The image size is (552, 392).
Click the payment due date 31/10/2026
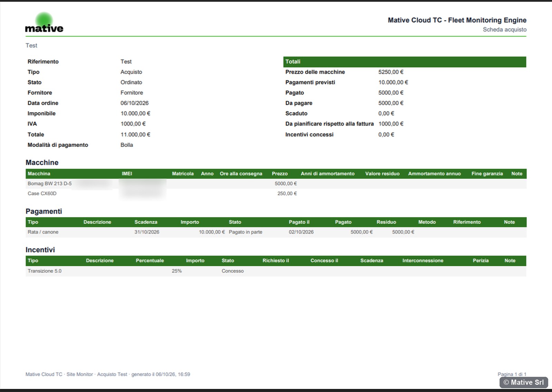(x=147, y=232)
